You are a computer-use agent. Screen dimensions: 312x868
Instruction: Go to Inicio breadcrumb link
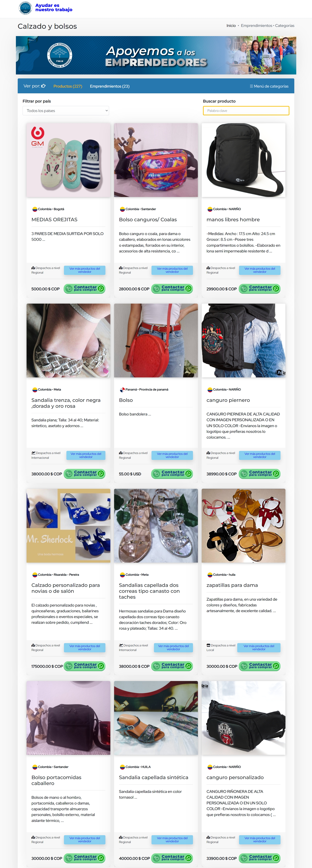231,26
